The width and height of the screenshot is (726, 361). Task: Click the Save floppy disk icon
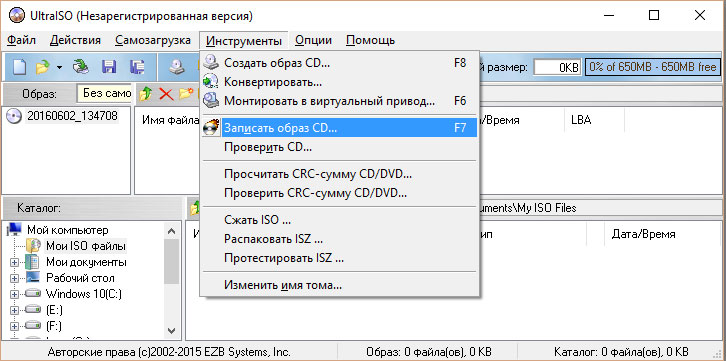click(109, 68)
